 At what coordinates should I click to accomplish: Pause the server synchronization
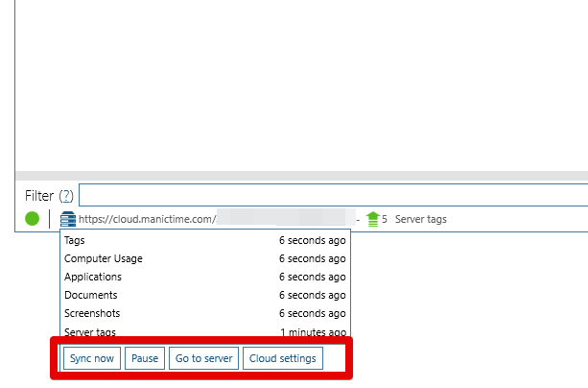[145, 358]
